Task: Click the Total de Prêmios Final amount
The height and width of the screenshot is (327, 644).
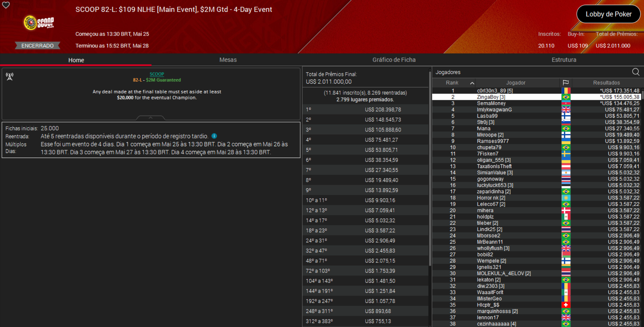Action: click(x=329, y=82)
